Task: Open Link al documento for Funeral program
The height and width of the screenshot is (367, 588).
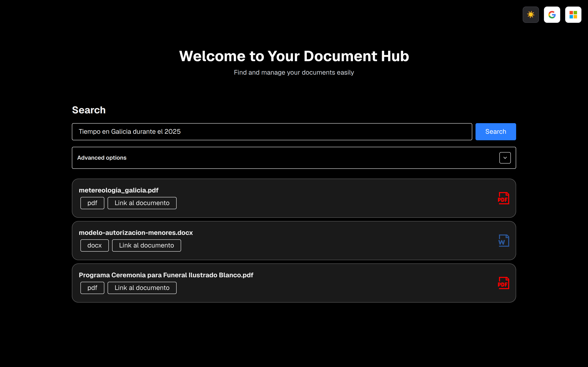Action: point(142,288)
